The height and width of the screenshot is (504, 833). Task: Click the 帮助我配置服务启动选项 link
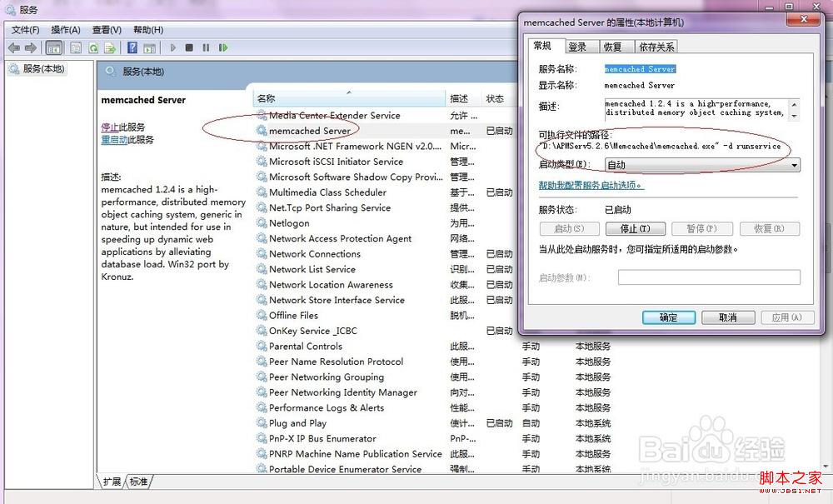coord(591,185)
